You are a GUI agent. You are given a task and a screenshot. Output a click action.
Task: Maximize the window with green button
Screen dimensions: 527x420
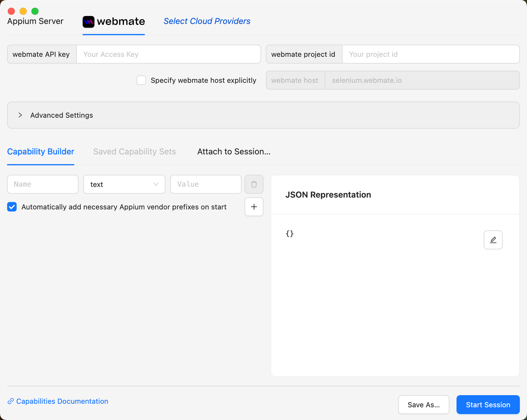35,11
